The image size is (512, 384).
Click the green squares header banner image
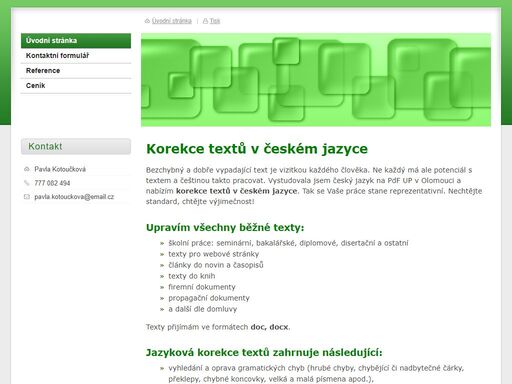coord(316,80)
